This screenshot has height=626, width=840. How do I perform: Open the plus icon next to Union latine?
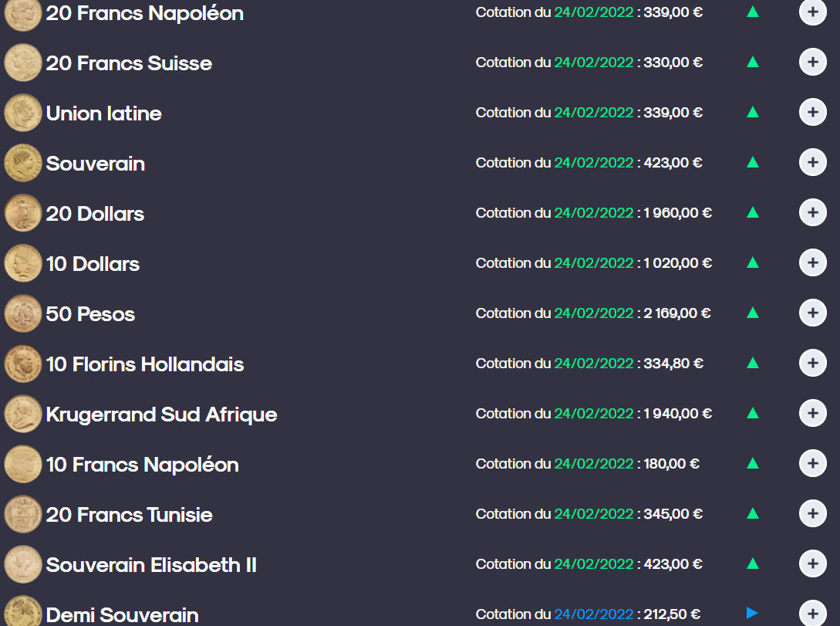click(x=813, y=112)
